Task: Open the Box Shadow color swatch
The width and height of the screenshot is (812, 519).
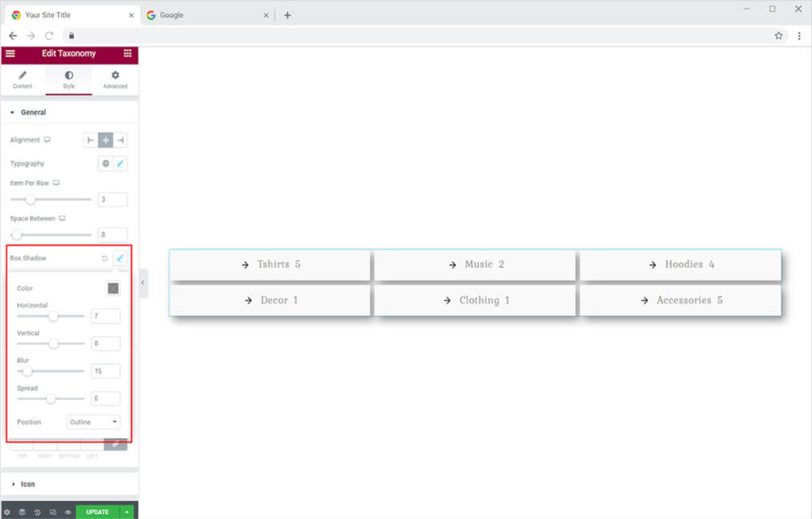Action: 113,288
